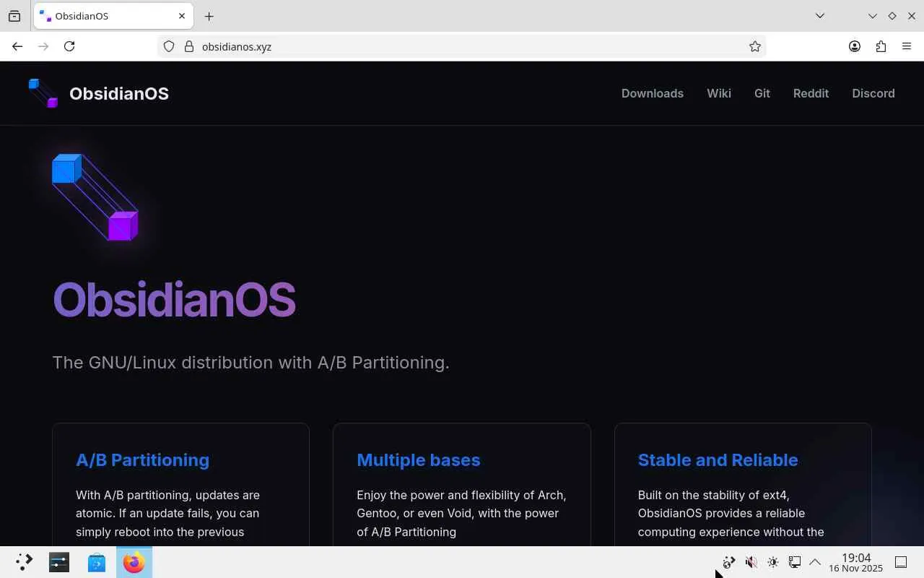Launch System Settings from the taskbar
Screen dimensions: 924x578
[59, 562]
